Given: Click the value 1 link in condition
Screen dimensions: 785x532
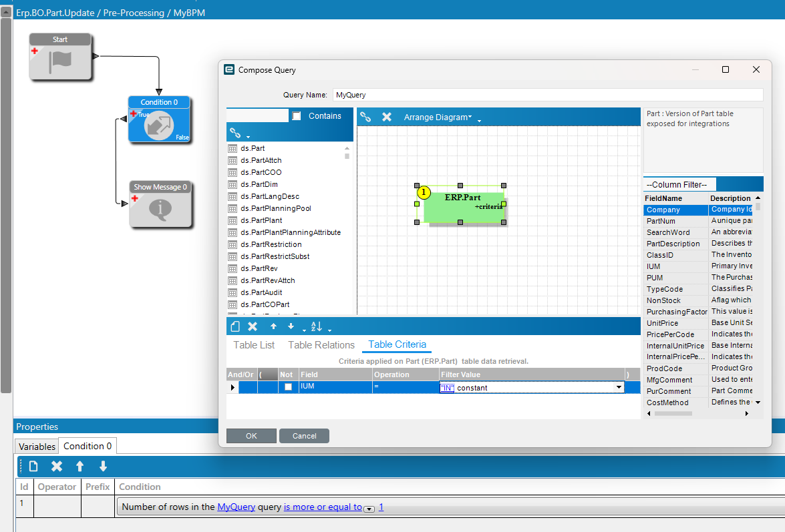Looking at the screenshot, I should tap(381, 507).
